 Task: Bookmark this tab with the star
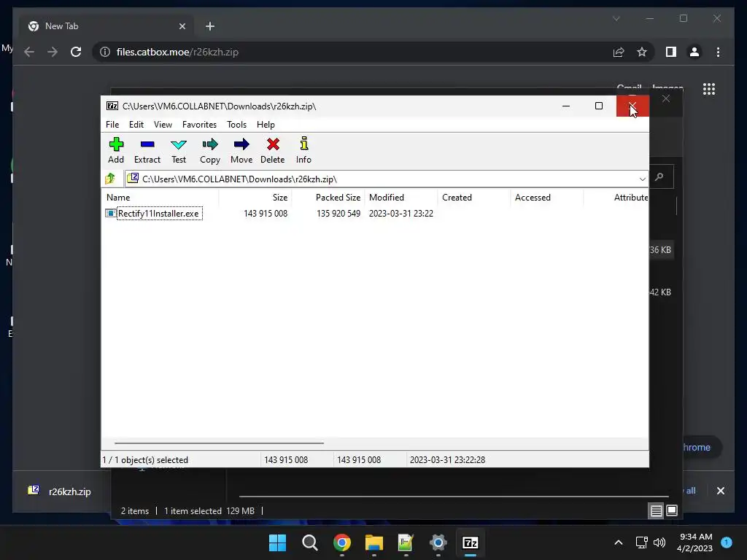642,52
